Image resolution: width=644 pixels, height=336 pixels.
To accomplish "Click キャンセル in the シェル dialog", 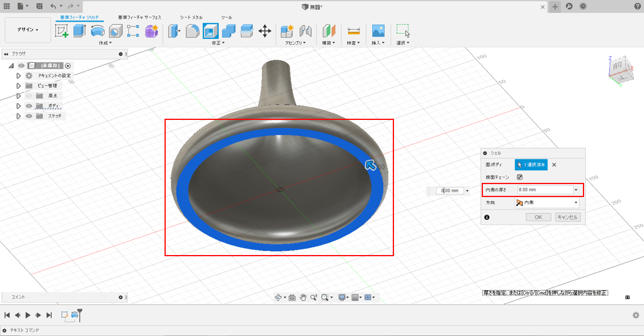I will click(567, 217).
